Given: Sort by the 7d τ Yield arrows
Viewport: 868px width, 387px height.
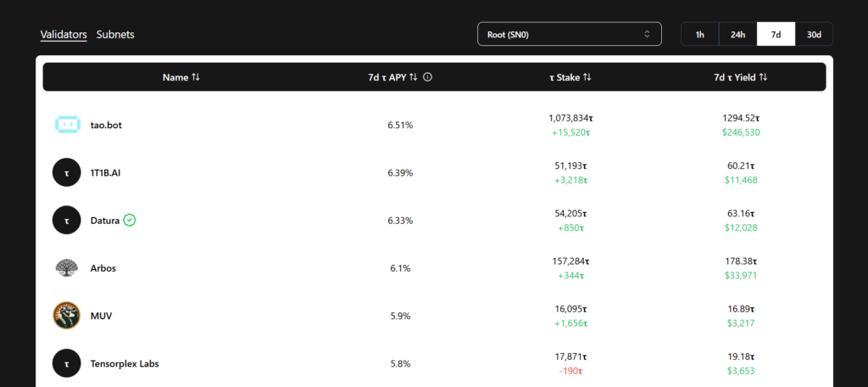Looking at the screenshot, I should tap(763, 77).
